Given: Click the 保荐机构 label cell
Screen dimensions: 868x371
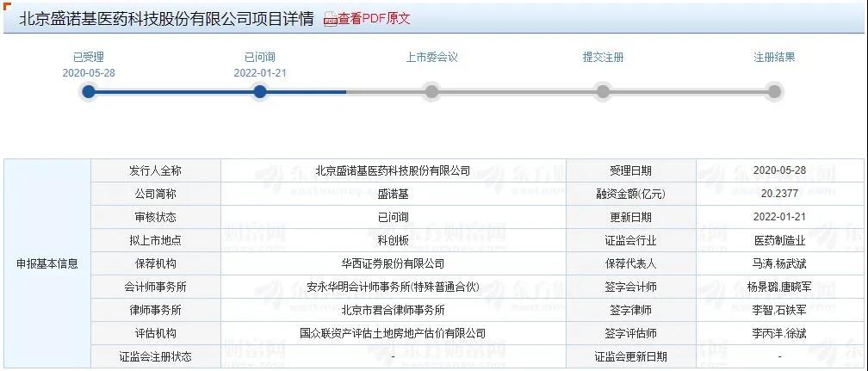Looking at the screenshot, I should tap(156, 263).
